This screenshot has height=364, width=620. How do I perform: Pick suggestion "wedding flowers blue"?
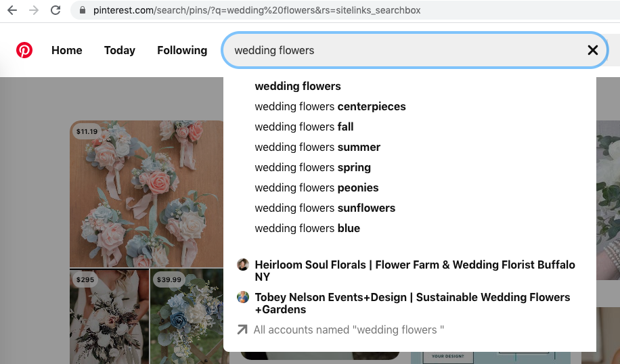click(x=307, y=229)
